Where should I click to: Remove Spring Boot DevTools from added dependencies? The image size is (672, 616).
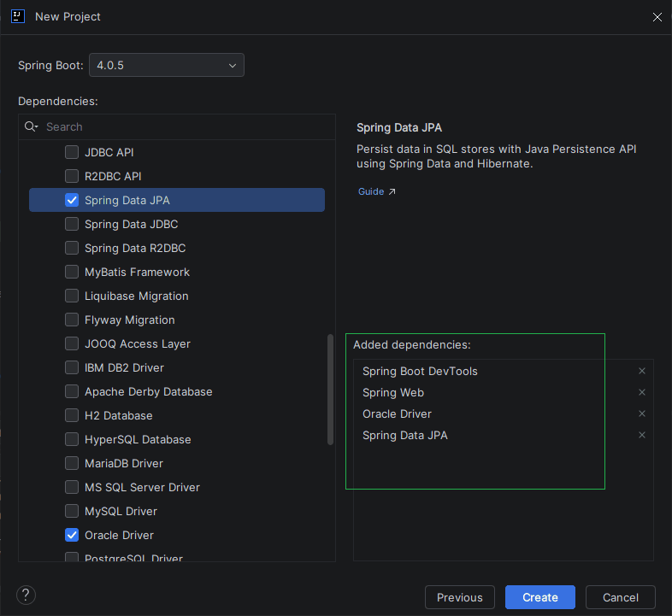(x=642, y=371)
